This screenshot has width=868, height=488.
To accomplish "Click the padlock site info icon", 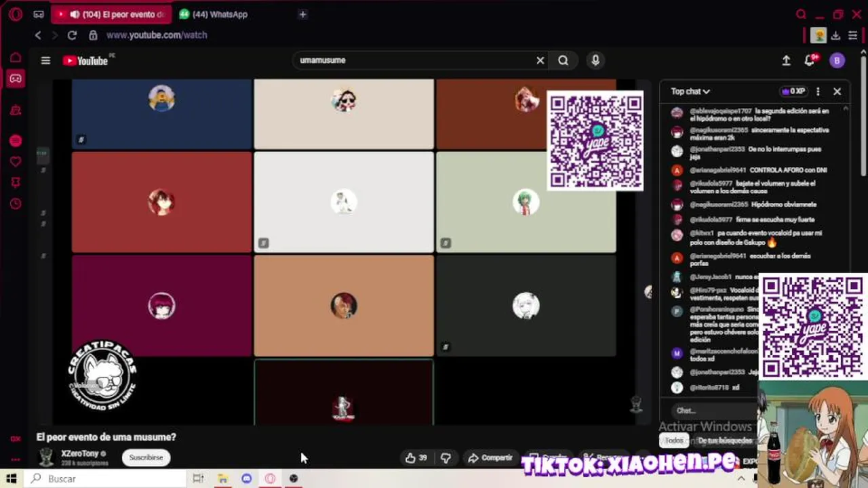I will click(93, 35).
